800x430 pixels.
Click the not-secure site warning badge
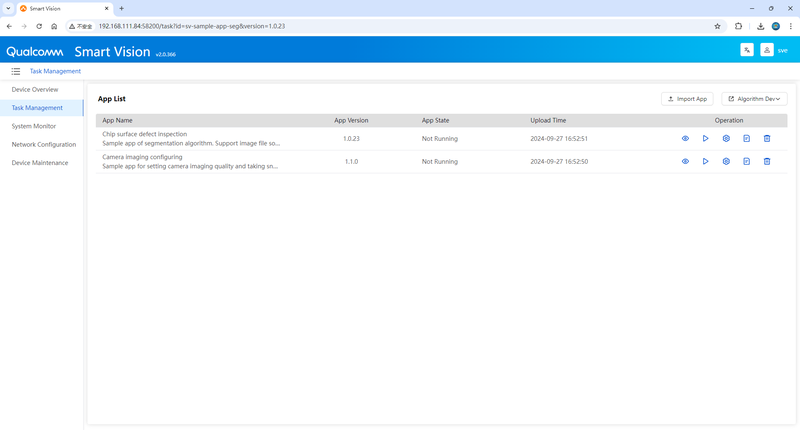pyautogui.click(x=81, y=26)
